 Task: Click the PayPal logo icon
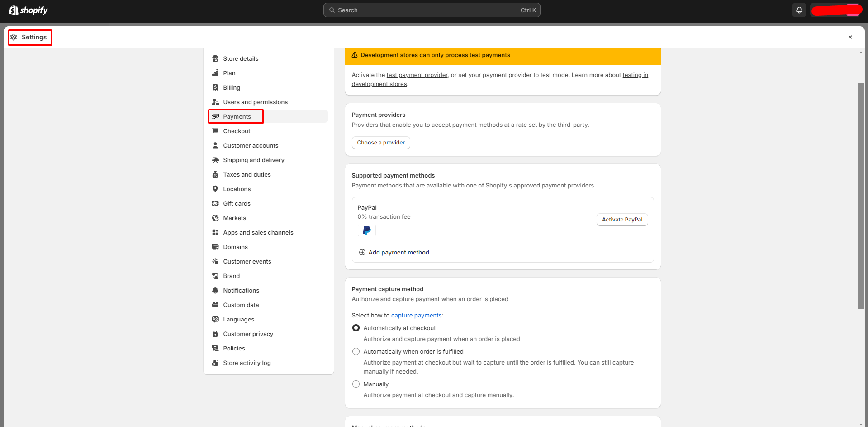pos(367,230)
